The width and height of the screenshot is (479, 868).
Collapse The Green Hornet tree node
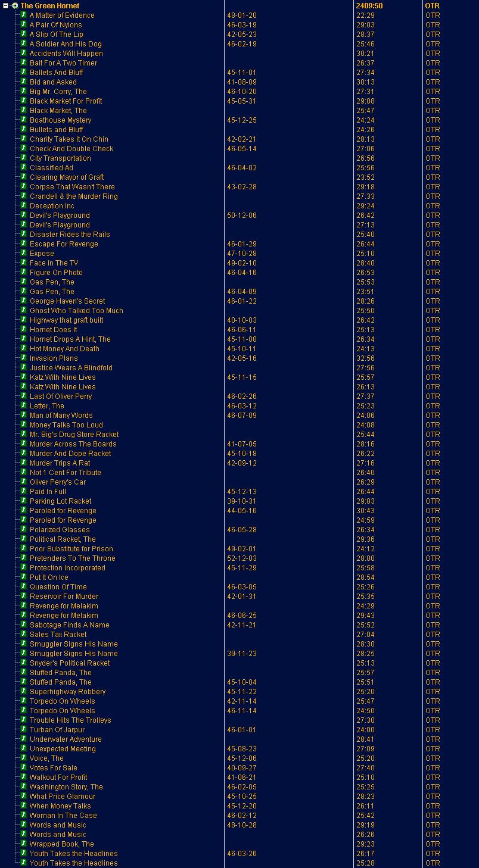(x=6, y=6)
